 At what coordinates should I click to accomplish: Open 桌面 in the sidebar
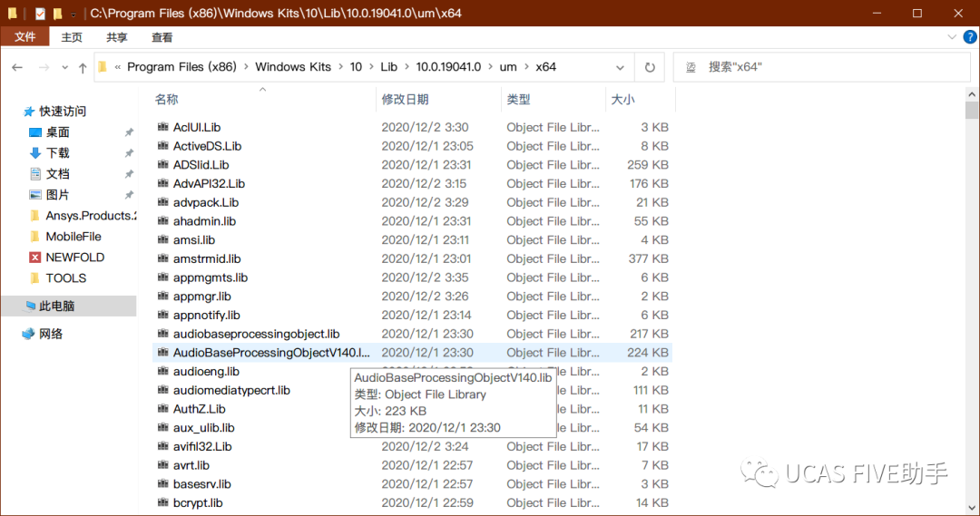click(57, 132)
